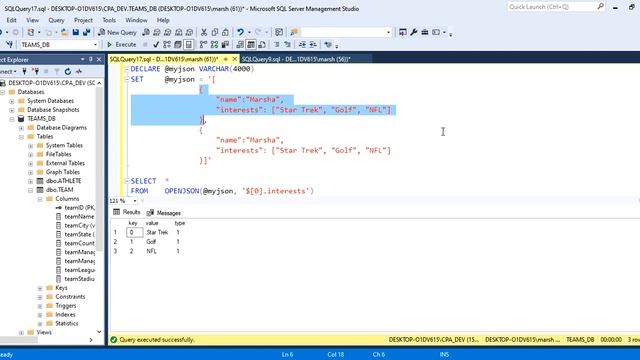This screenshot has height=360, width=640.
Task: Open the Tools menu
Action: pyautogui.click(x=109, y=20)
